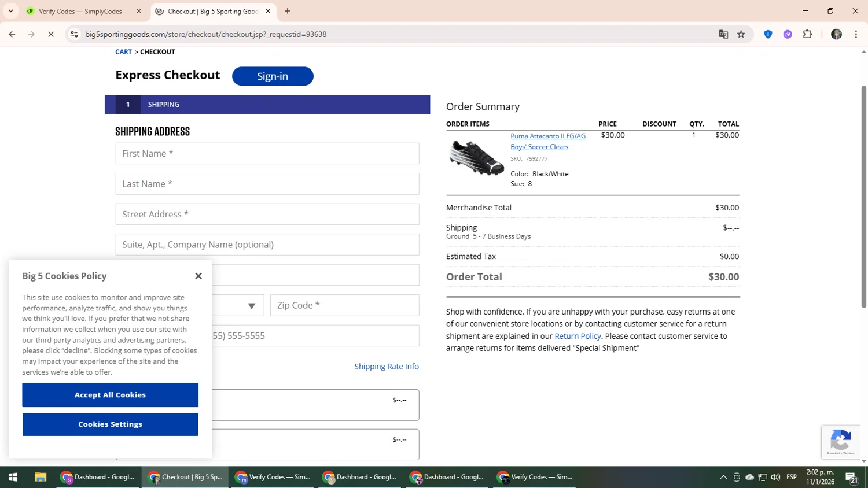Open the volume control
The width and height of the screenshot is (868, 488).
776,477
